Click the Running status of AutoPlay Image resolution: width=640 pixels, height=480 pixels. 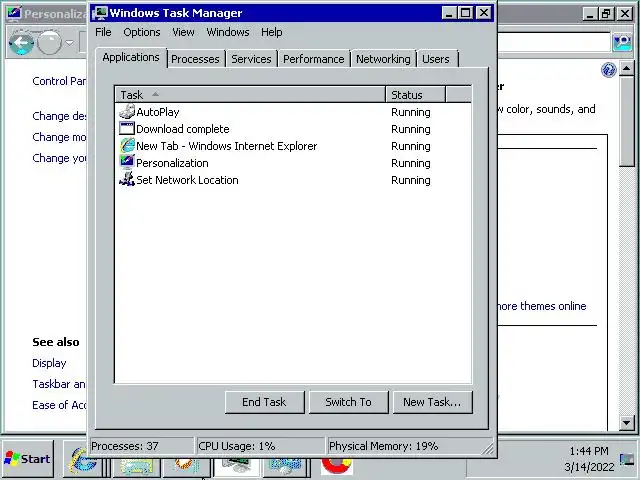pos(411,112)
